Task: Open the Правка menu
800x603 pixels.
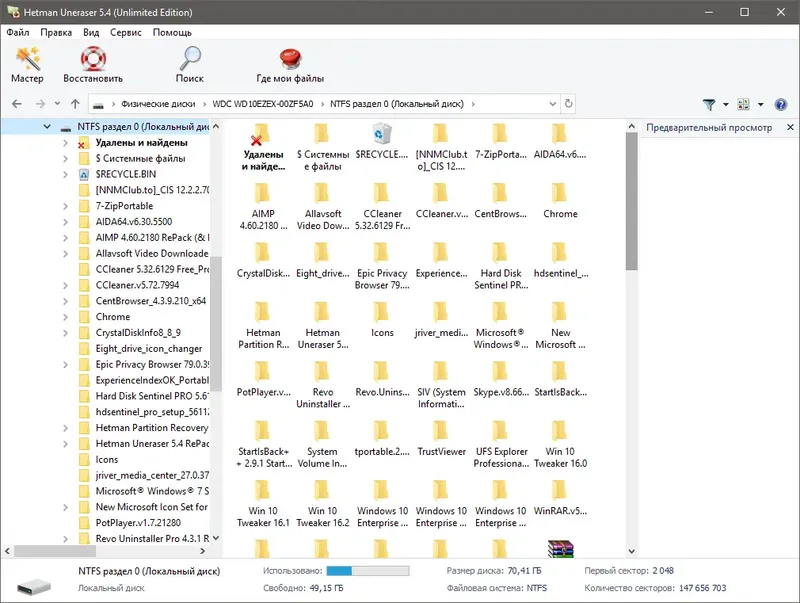Action: 56,32
